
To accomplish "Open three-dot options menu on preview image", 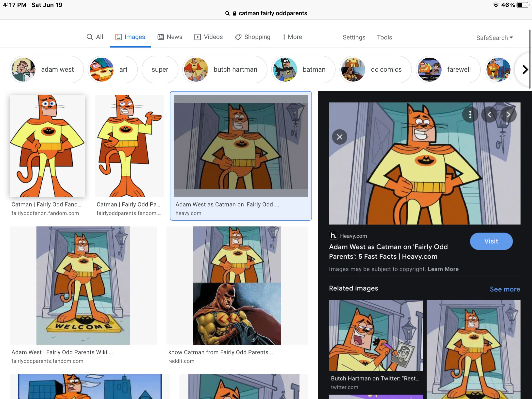I will point(470,115).
